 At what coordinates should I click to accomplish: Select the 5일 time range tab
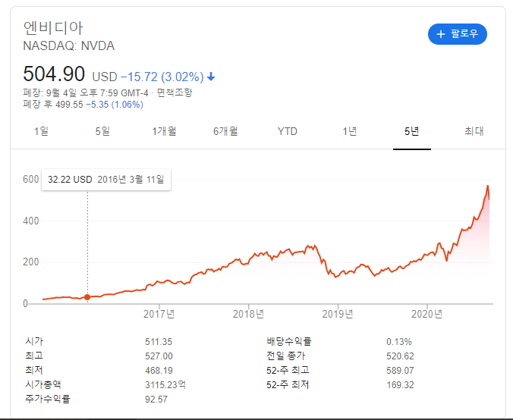pos(102,131)
